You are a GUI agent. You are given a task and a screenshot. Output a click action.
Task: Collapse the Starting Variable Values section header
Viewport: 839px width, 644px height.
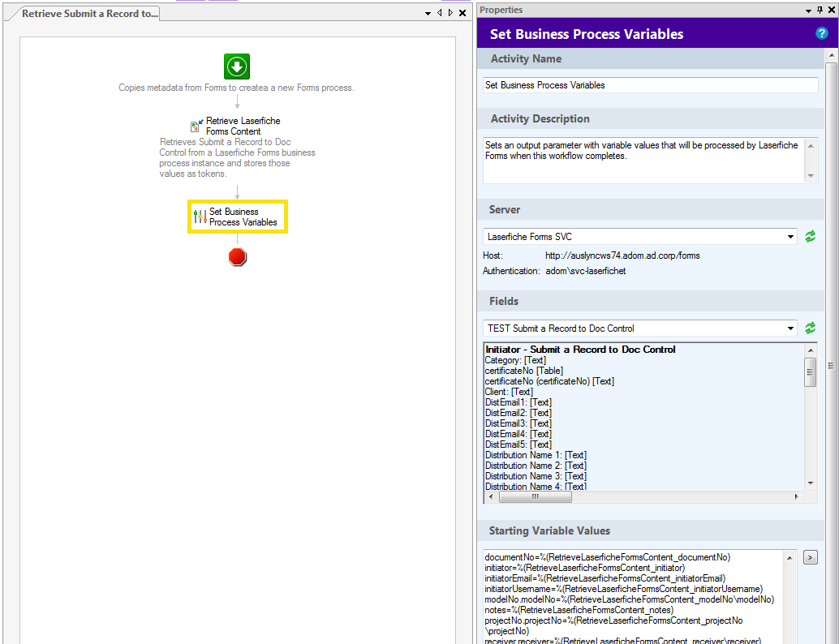click(x=650, y=530)
